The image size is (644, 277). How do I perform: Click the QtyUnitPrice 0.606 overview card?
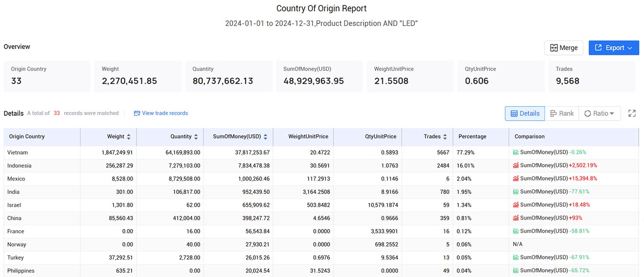pyautogui.click(x=501, y=76)
